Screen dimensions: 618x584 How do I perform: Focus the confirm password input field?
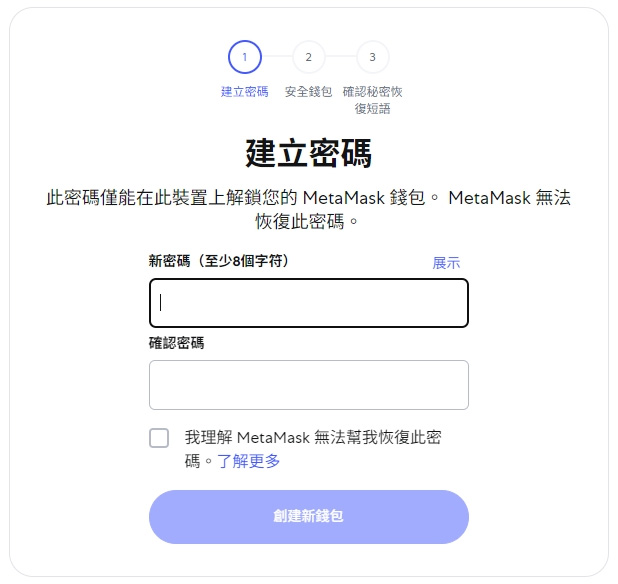[309, 385]
